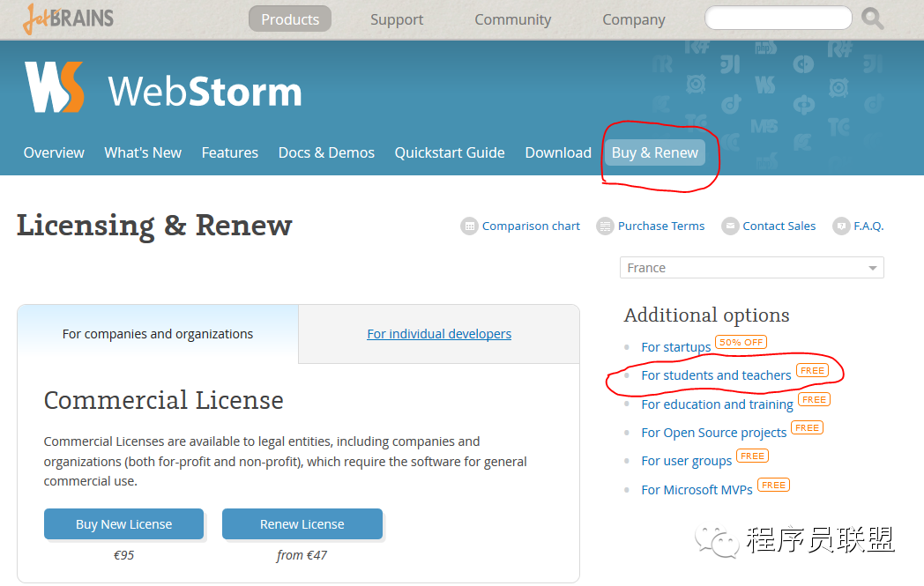This screenshot has height=586, width=924.
Task: Open the Features page
Action: (230, 152)
